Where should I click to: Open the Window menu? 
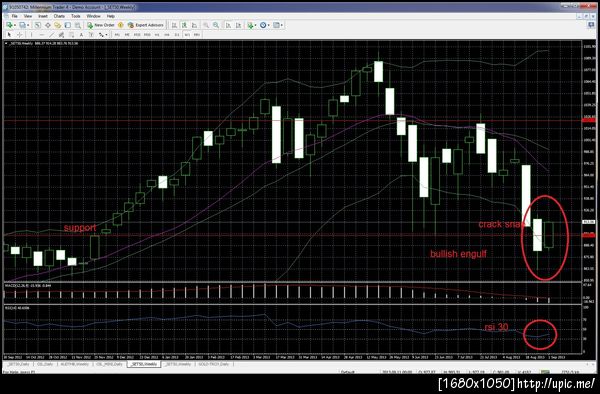point(93,16)
